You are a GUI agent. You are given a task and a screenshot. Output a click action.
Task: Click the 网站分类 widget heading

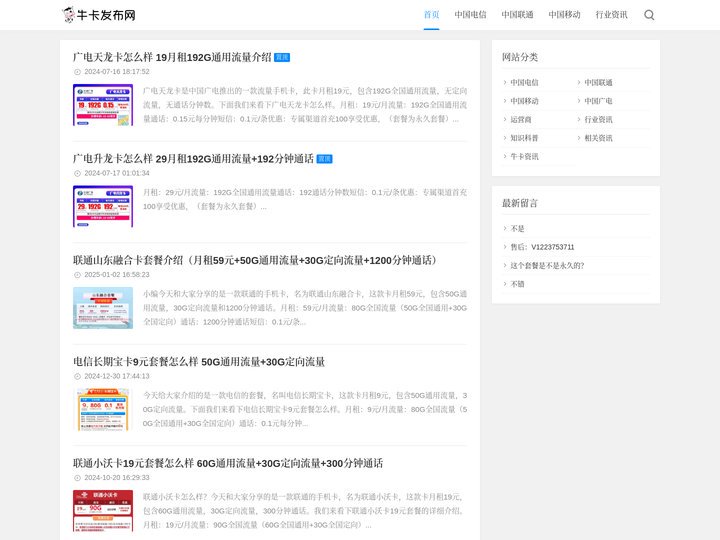coord(520,57)
